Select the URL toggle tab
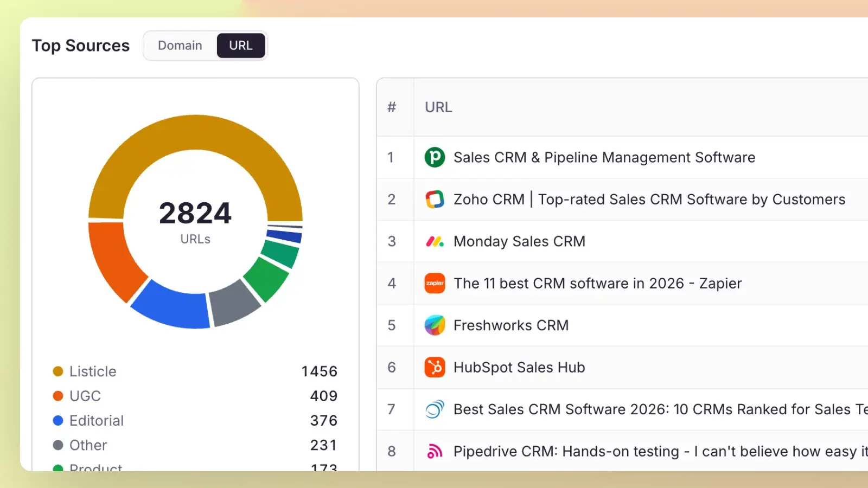Screen dimensions: 868x488 click(241, 46)
